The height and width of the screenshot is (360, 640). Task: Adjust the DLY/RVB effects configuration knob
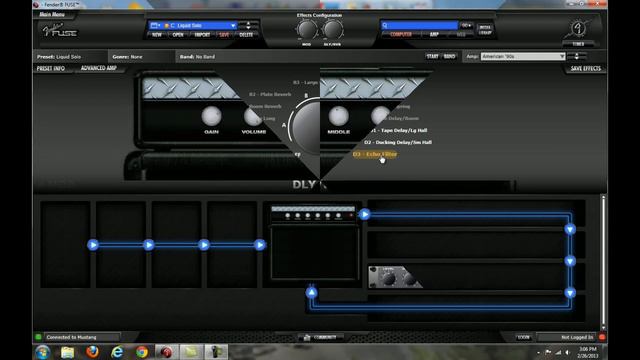pyautogui.click(x=333, y=30)
